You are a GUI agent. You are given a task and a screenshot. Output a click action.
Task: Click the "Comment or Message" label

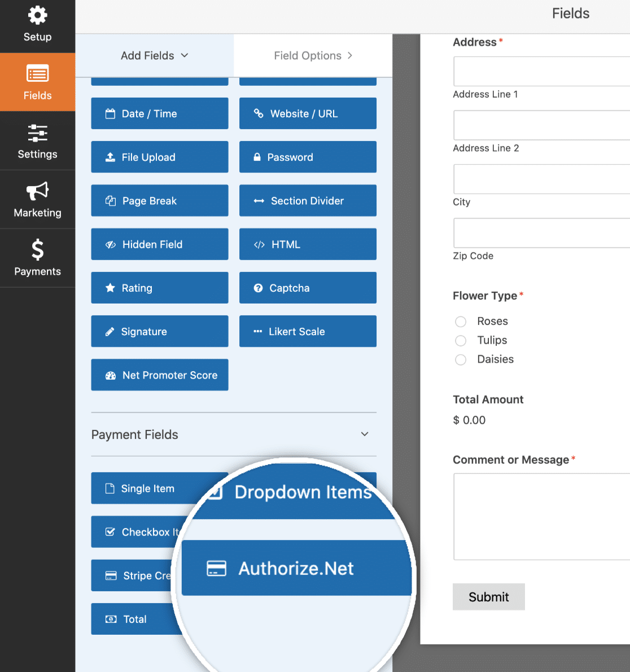click(x=511, y=460)
